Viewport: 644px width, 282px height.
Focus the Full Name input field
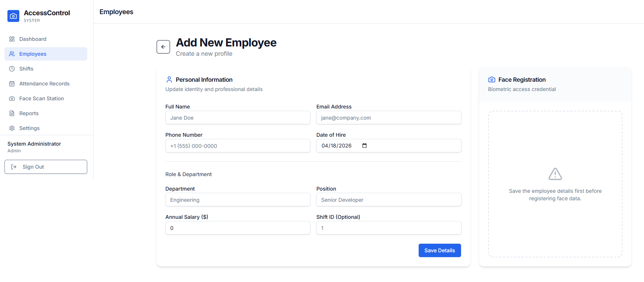238,118
